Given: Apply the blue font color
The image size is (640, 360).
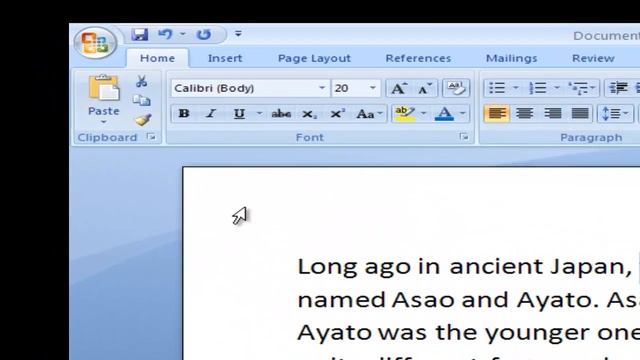Looking at the screenshot, I should pos(444,113).
